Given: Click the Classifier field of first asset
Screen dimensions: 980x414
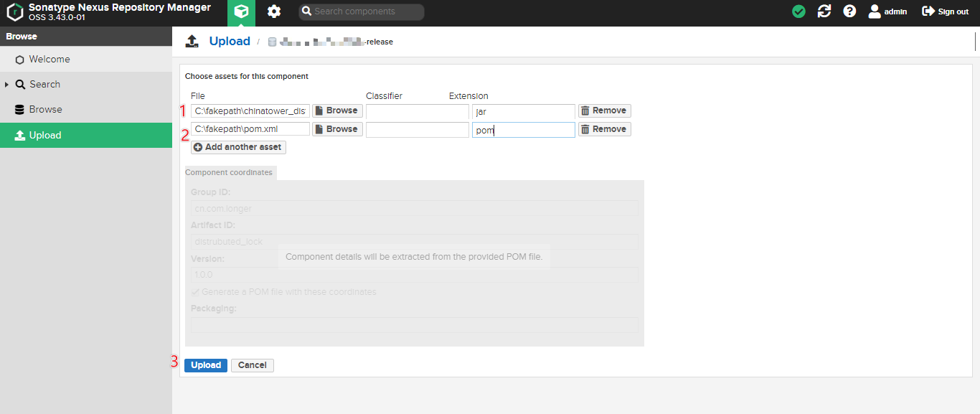Looking at the screenshot, I should coord(417,111).
